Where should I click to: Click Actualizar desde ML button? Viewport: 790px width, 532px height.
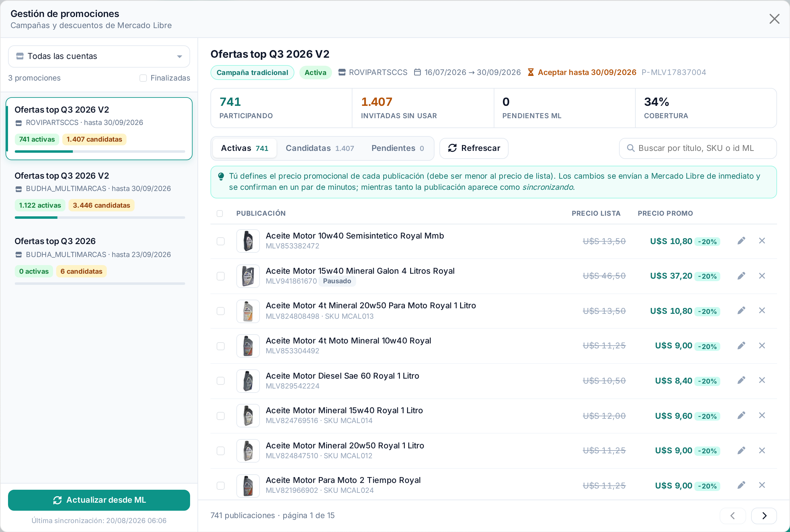pyautogui.click(x=99, y=500)
